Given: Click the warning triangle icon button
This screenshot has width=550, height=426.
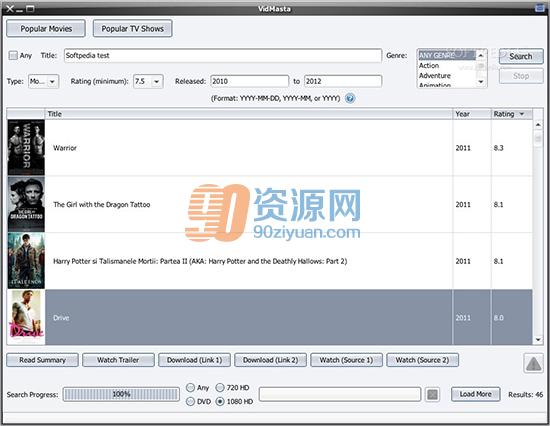Looking at the screenshot, I should [533, 363].
